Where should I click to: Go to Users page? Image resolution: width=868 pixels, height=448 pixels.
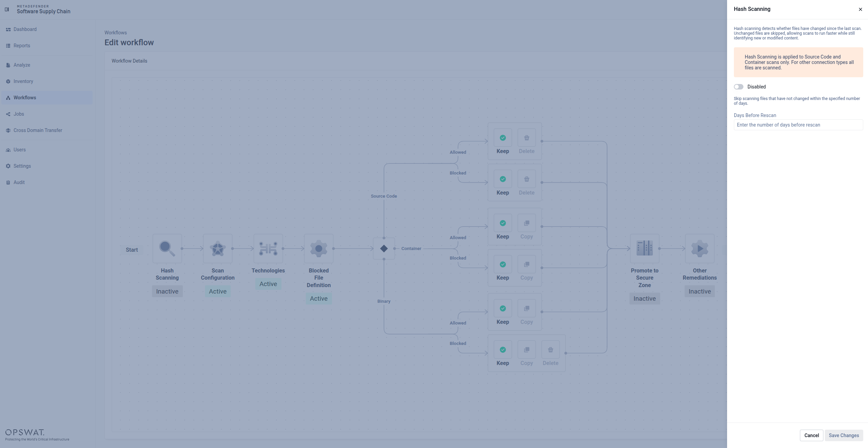tap(47, 150)
